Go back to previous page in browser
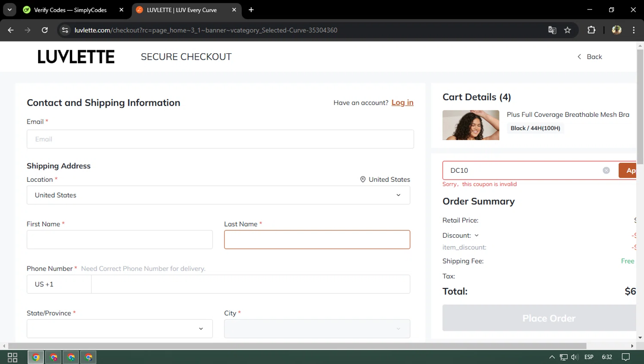 11,30
